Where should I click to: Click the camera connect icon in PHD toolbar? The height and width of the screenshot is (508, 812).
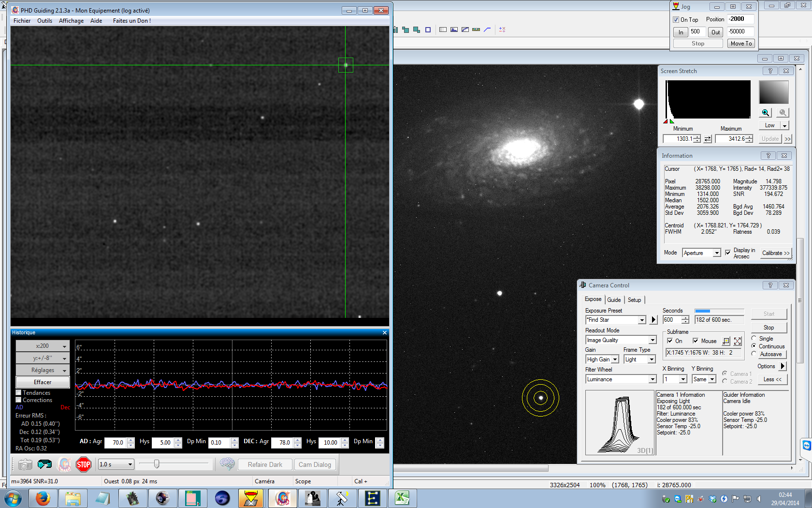point(25,464)
